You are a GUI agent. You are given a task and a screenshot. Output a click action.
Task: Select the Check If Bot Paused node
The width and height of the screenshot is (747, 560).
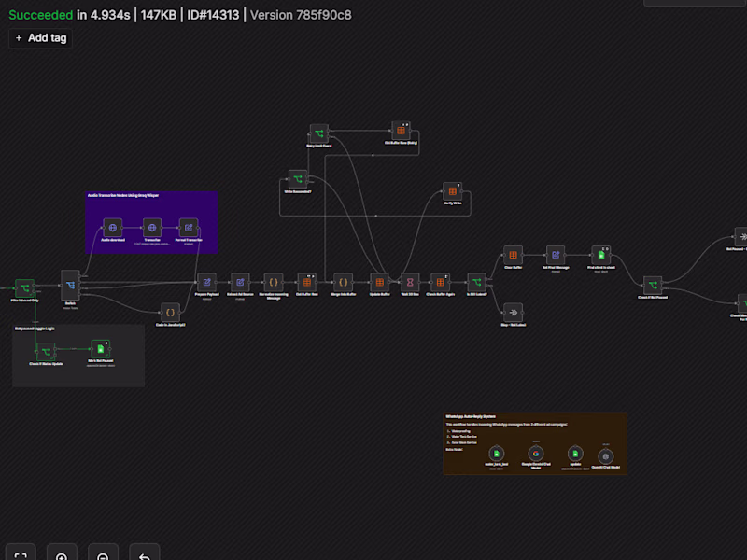653,285
